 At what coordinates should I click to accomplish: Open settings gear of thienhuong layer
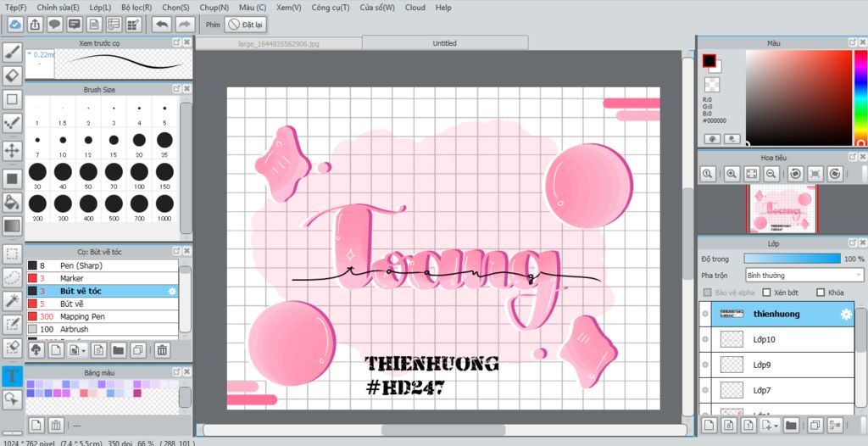[x=846, y=314]
